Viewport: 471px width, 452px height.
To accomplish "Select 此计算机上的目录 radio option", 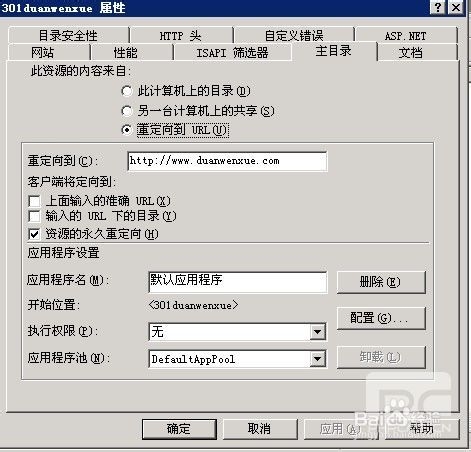I will click(x=127, y=91).
